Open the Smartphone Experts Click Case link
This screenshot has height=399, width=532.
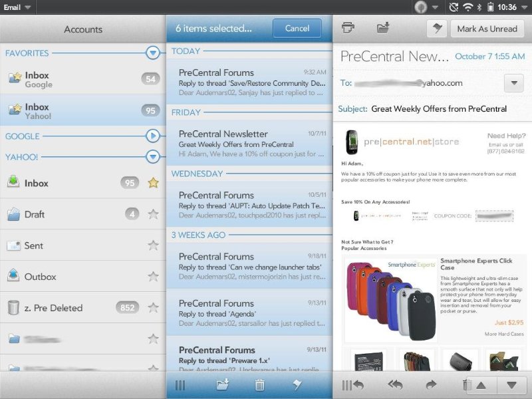(476, 264)
